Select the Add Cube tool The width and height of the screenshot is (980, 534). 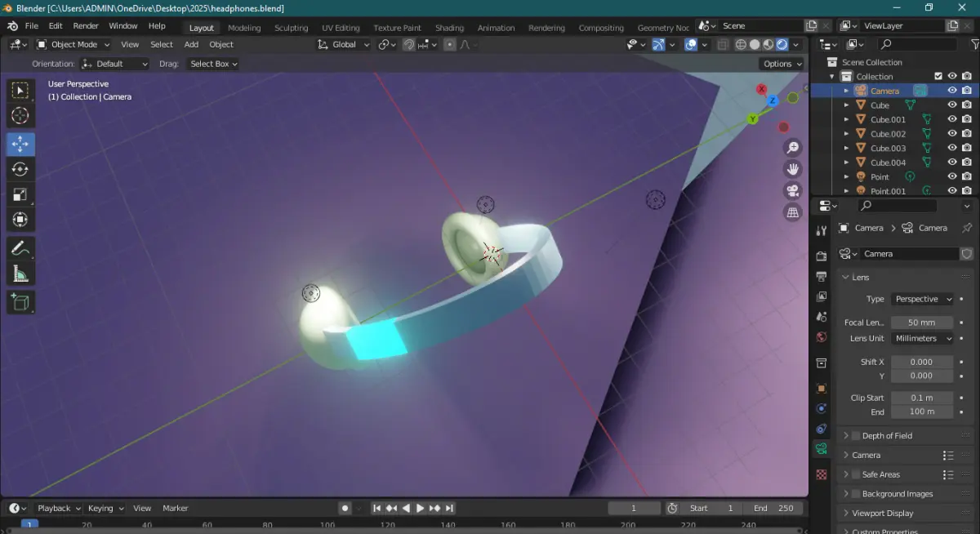coord(20,302)
